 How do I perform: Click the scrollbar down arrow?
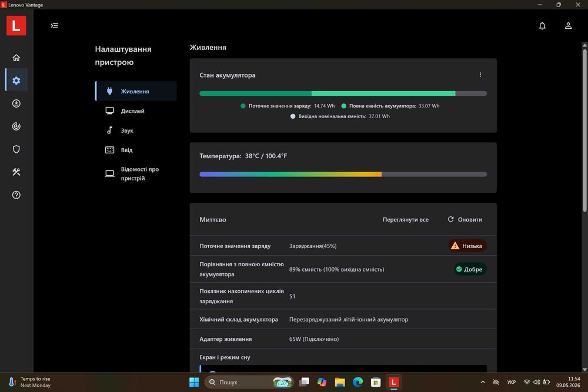click(584, 370)
